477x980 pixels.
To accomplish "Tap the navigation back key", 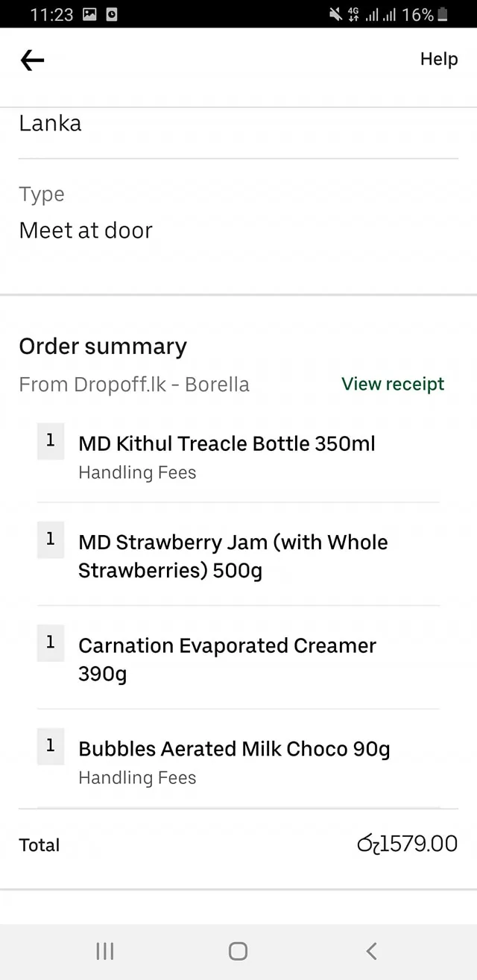I will pyautogui.click(x=371, y=951).
